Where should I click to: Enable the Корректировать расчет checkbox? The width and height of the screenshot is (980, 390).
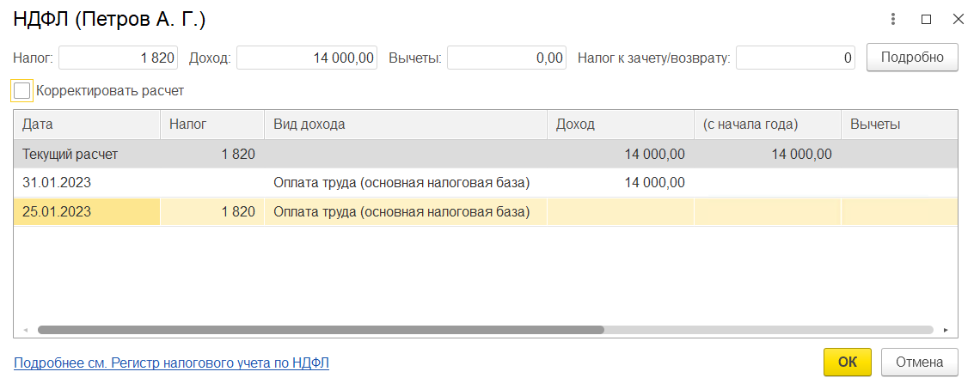click(22, 90)
